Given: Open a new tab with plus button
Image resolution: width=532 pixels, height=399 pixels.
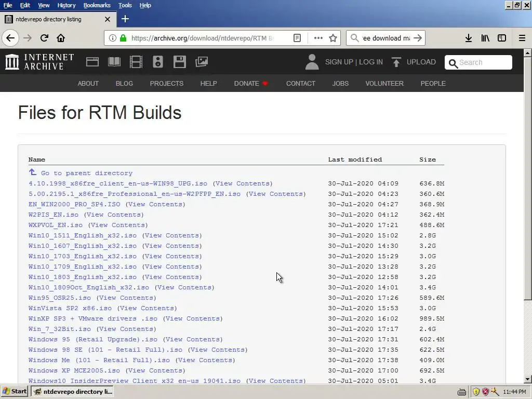Looking at the screenshot, I should click(x=125, y=19).
